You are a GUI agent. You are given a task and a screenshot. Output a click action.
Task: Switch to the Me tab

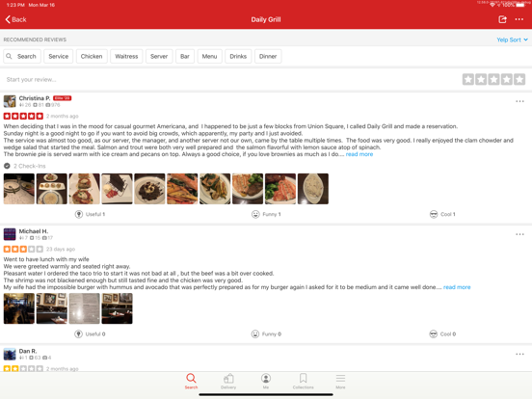pyautogui.click(x=266, y=381)
